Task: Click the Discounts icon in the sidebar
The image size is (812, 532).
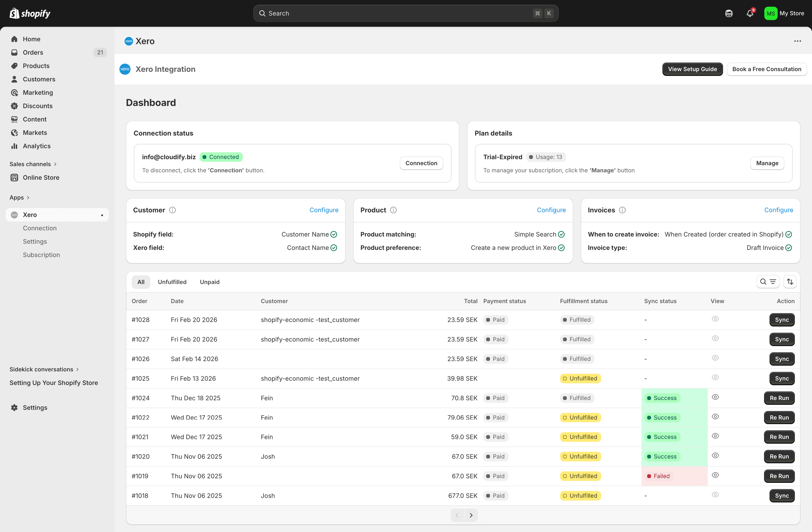Action: pyautogui.click(x=14, y=106)
